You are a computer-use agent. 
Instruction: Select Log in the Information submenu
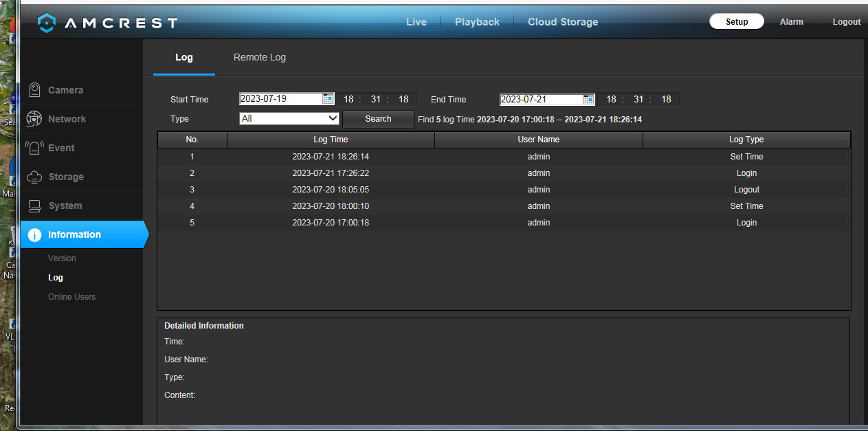56,278
